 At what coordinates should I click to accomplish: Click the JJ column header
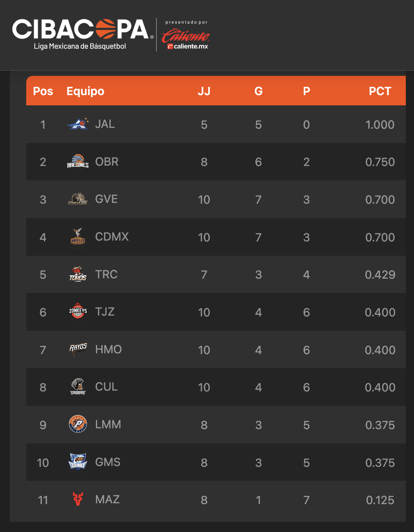(204, 91)
